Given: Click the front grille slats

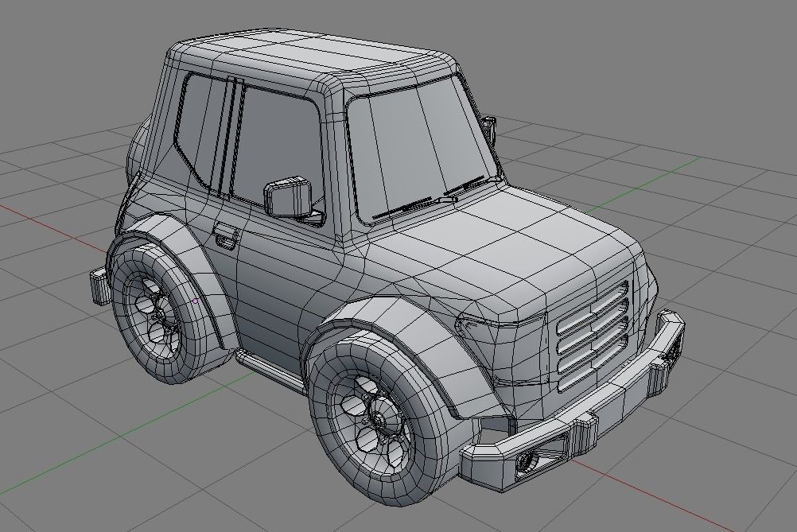Looking at the screenshot, I should coord(593,337).
